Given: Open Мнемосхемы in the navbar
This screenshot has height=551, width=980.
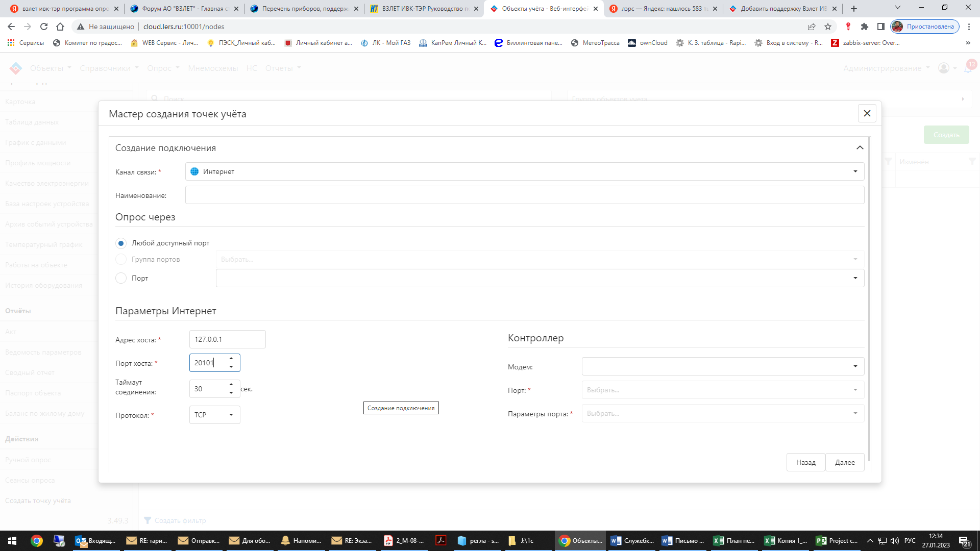Looking at the screenshot, I should tap(213, 68).
